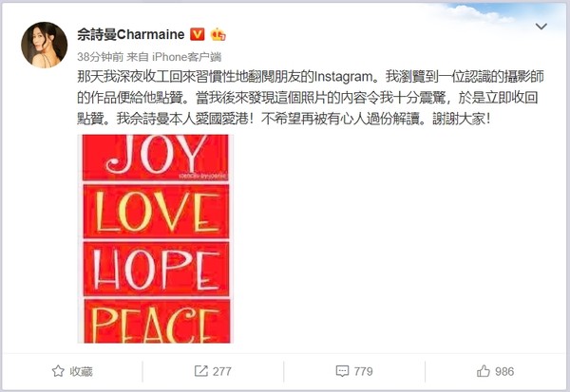Viewport: 570px width, 392px height.
Task: Open the 佘詩曼Charmaine username link
Action: (131, 34)
